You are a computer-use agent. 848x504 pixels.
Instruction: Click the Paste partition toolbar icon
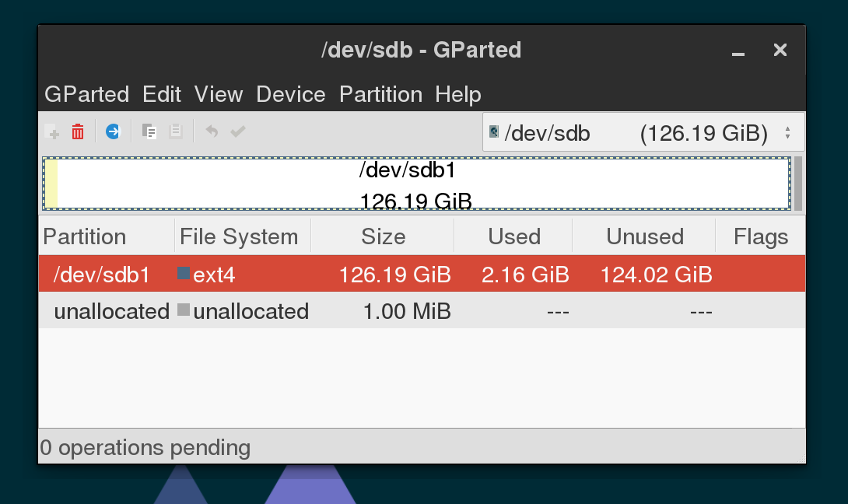point(176,131)
